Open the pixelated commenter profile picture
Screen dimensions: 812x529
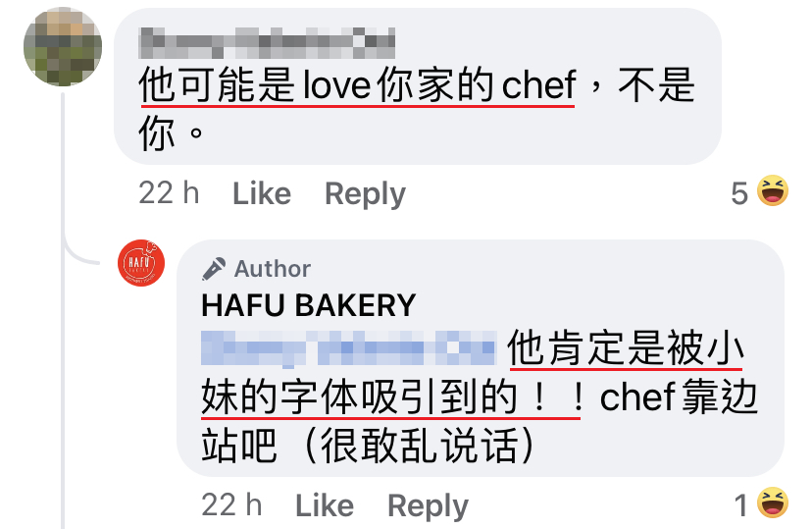[x=63, y=47]
